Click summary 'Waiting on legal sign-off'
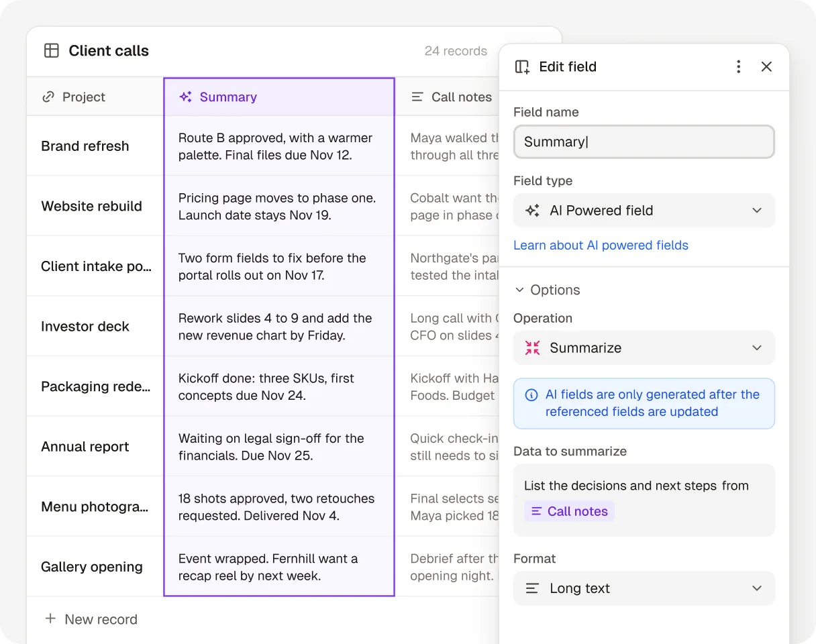The height and width of the screenshot is (644, 816). (x=279, y=447)
